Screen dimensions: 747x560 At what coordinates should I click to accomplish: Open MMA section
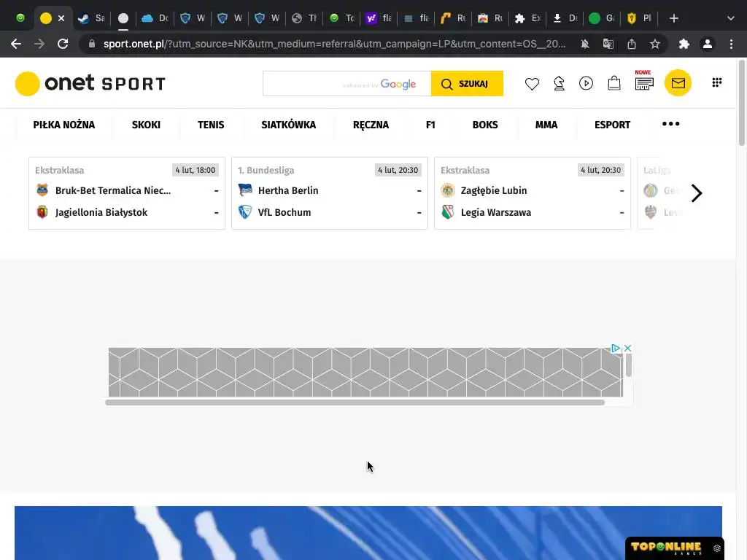546,125
